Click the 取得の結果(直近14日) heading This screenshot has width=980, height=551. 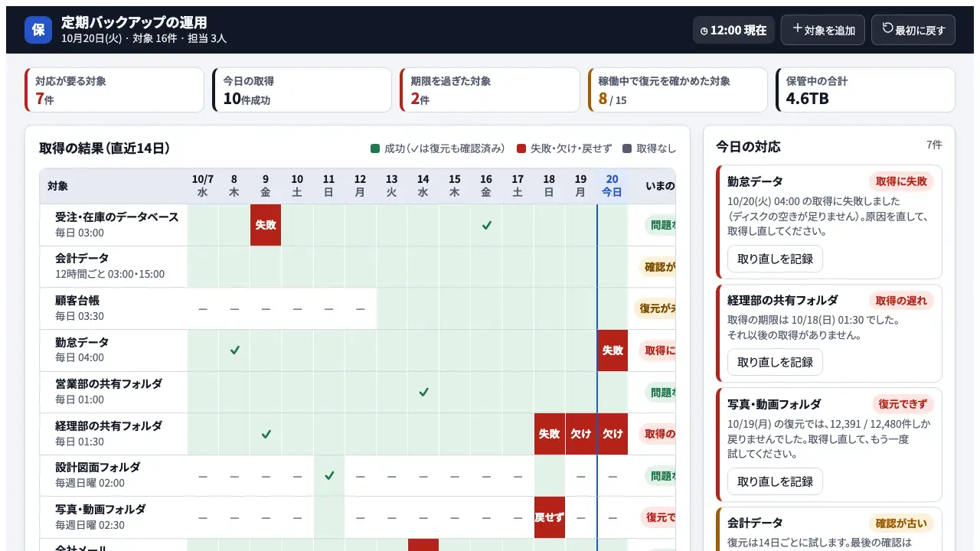(x=105, y=148)
